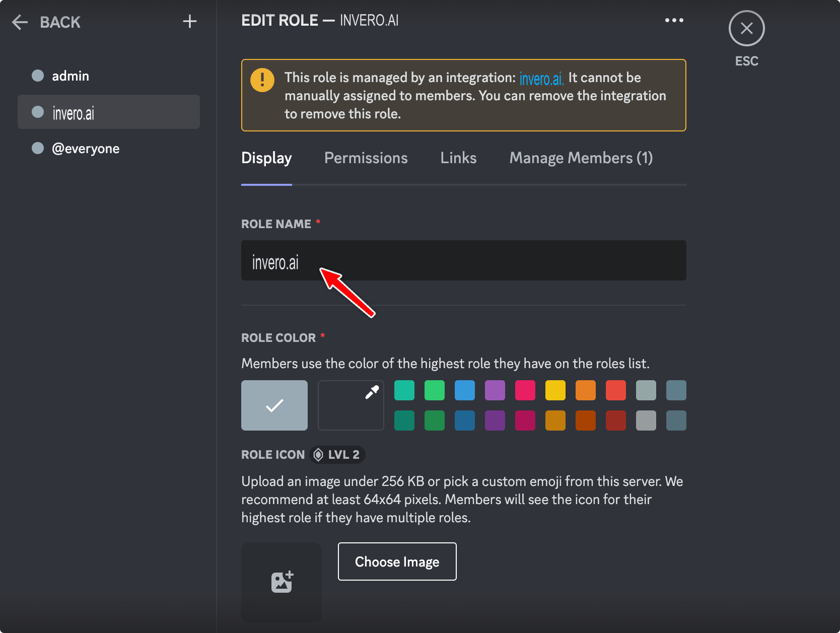Open the Manage Members (1) tab
The image size is (840, 633).
pyautogui.click(x=581, y=158)
